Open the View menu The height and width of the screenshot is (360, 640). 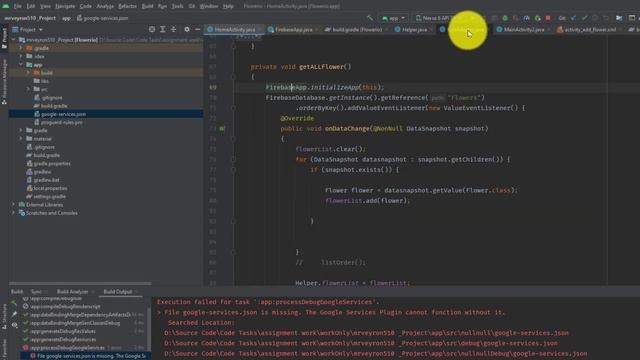[45, 6]
